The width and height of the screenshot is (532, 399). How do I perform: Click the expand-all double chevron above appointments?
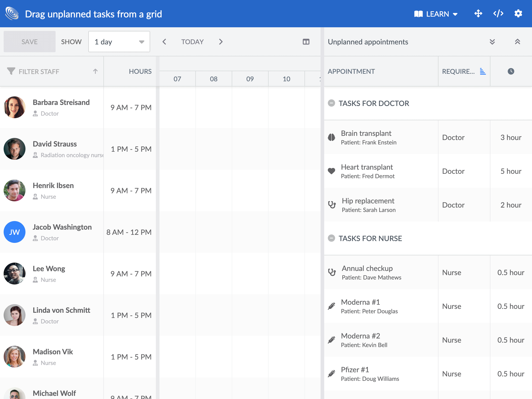(492, 42)
